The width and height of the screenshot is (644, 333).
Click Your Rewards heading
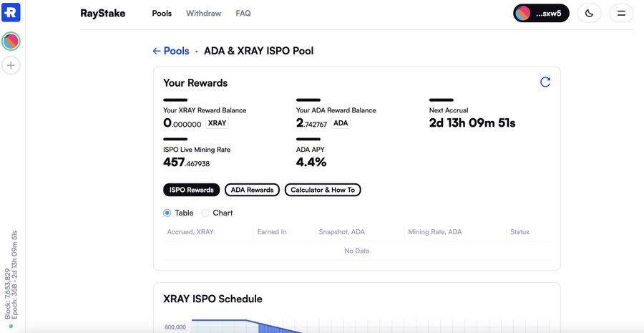click(195, 82)
